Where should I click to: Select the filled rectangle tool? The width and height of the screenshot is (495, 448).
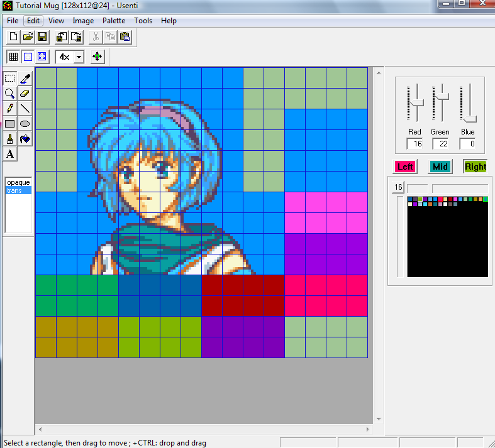pyautogui.click(x=10, y=124)
